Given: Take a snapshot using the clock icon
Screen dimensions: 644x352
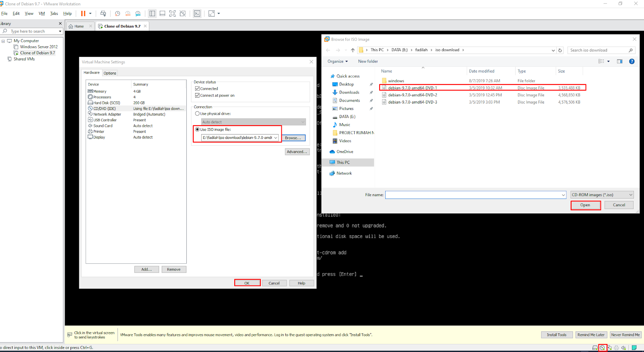Looking at the screenshot, I should [x=118, y=13].
